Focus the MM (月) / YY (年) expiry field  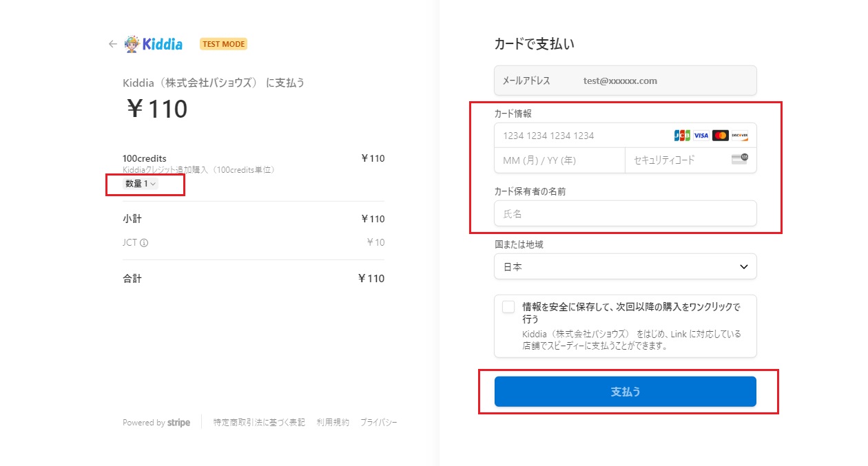(x=559, y=160)
